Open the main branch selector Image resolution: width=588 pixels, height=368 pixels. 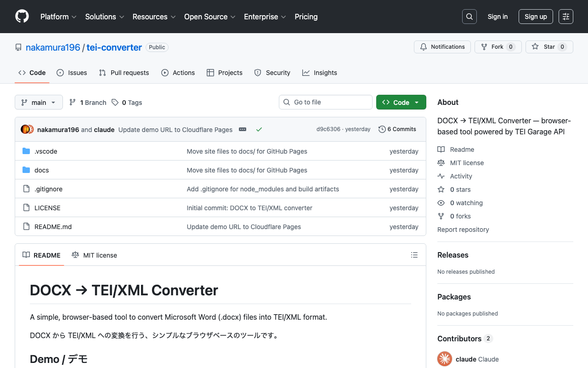pos(39,102)
